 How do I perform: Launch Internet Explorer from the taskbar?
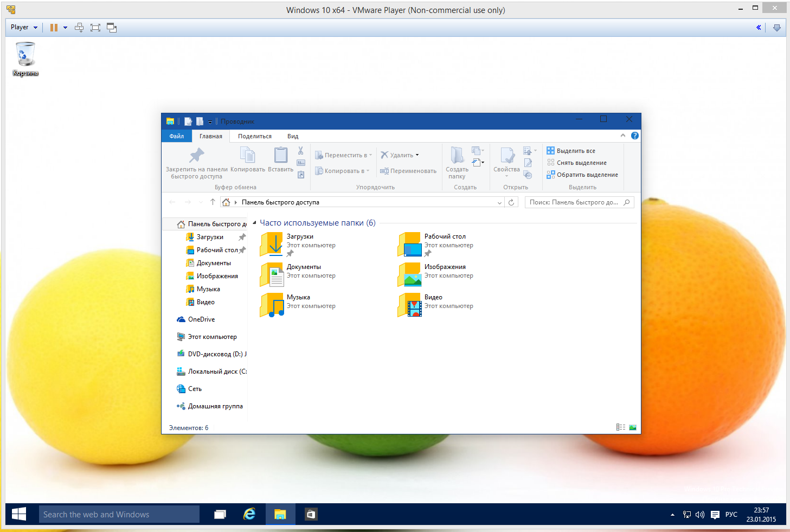coord(249,514)
